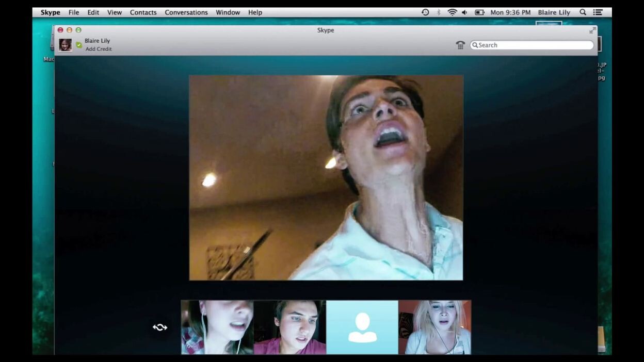Open Notification Center from the menu bar
The image size is (644, 362).
tap(598, 12)
